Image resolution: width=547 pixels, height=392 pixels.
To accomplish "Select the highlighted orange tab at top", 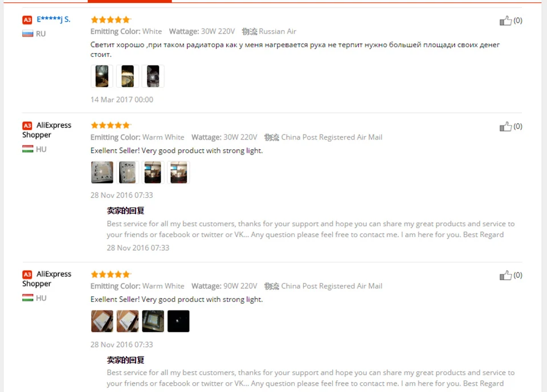I will point(129,1).
